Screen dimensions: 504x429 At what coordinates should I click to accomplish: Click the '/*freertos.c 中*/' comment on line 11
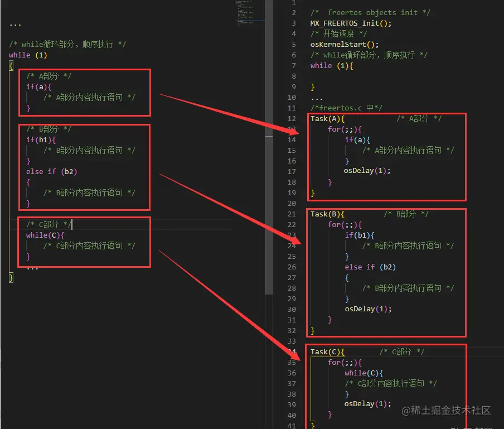point(346,108)
